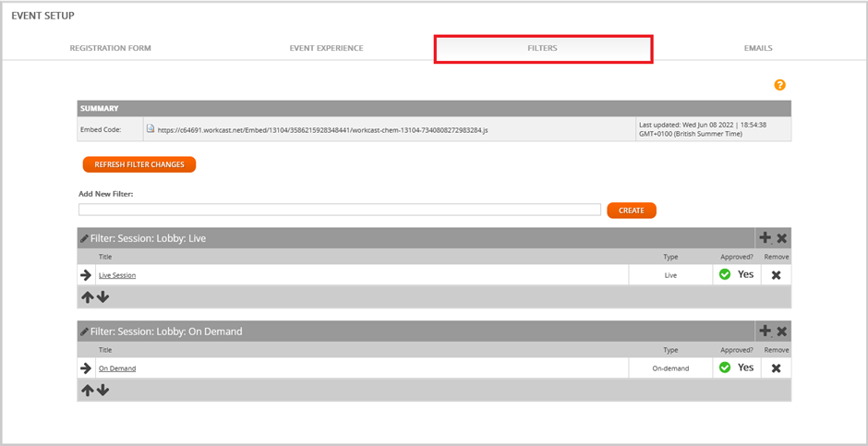
Task: Focus the Add New Filter input
Action: [339, 210]
